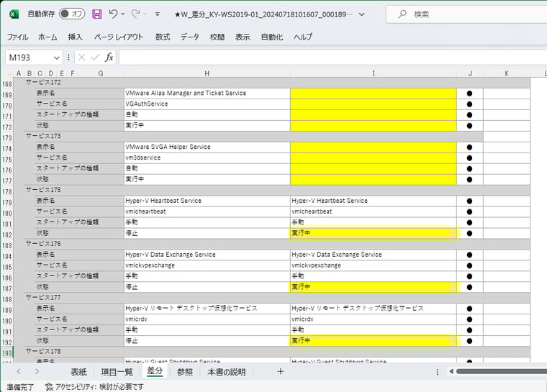547x392 pixels.
Task: Click the search box
Action: pos(466,14)
